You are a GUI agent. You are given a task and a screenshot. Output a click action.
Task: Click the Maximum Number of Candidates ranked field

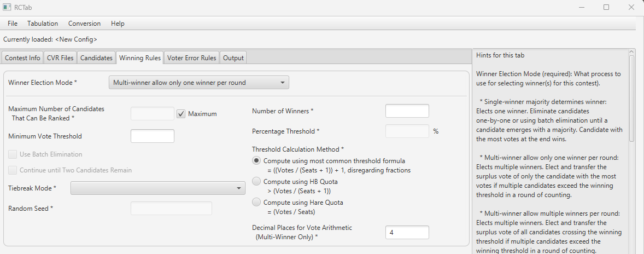153,114
